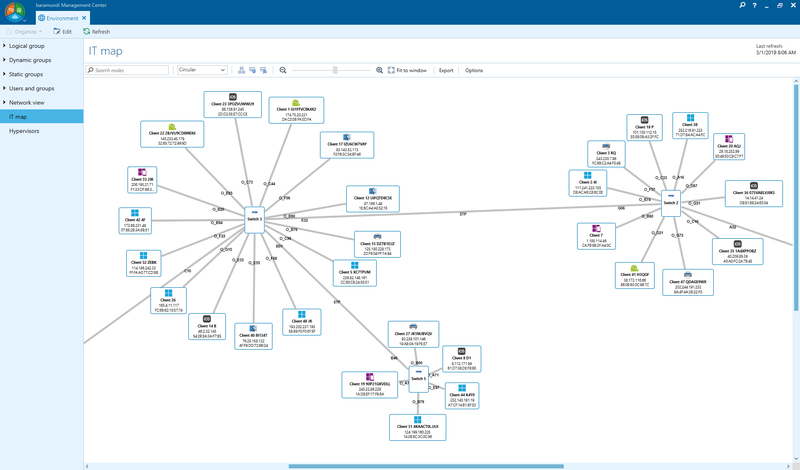Image resolution: width=800 pixels, height=470 pixels.
Task: Click the Search nodes input field
Action: point(130,71)
